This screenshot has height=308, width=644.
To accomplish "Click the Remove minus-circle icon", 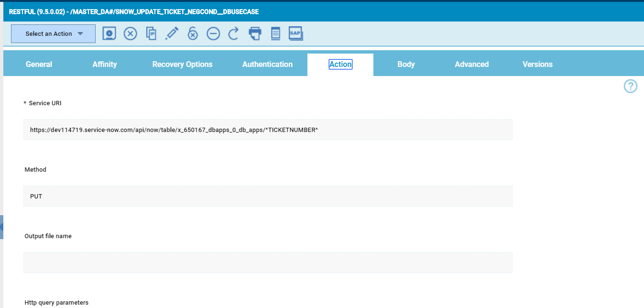I will click(213, 33).
